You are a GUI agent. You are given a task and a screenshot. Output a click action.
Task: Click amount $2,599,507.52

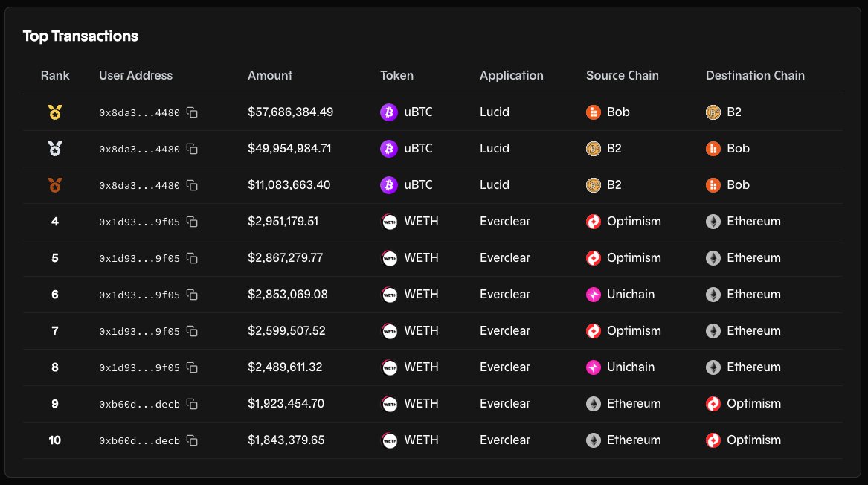[x=287, y=330]
